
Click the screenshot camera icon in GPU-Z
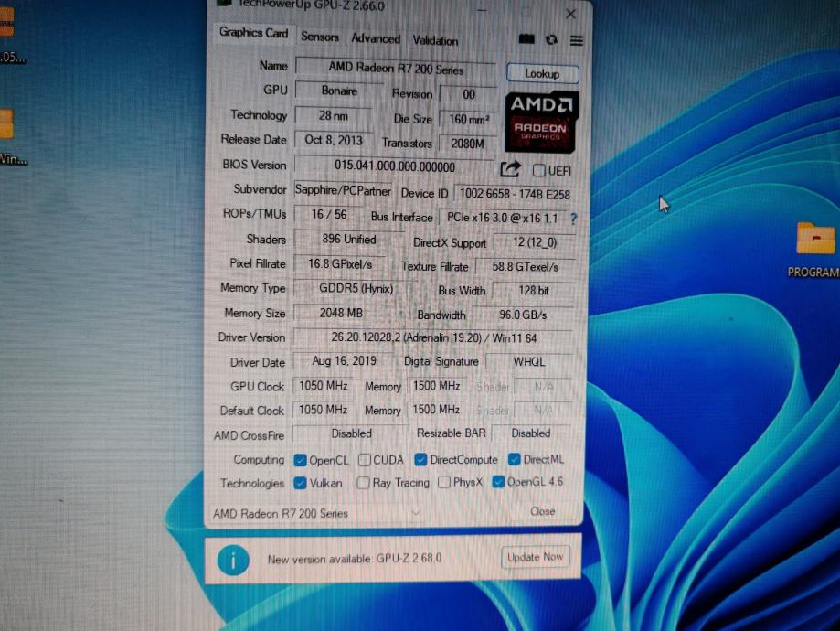pyautogui.click(x=526, y=39)
